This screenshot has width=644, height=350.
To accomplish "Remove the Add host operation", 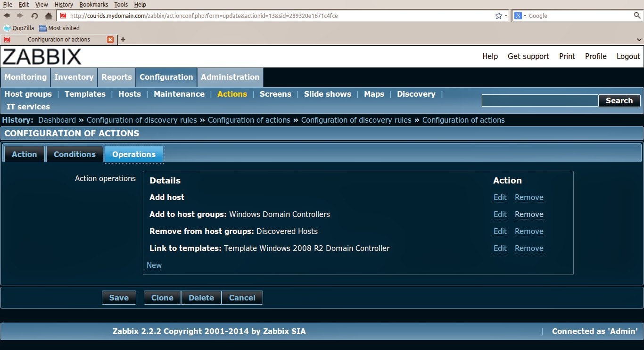I will 529,197.
